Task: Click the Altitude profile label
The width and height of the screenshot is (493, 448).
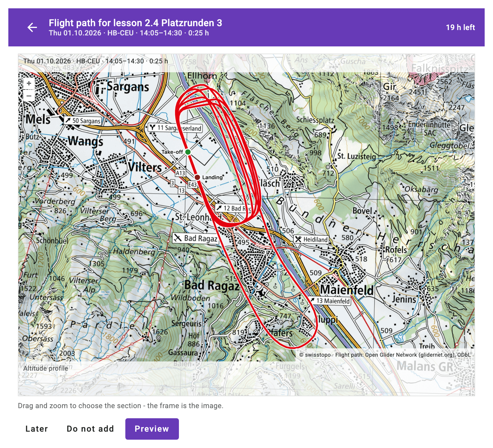Action: (x=46, y=368)
